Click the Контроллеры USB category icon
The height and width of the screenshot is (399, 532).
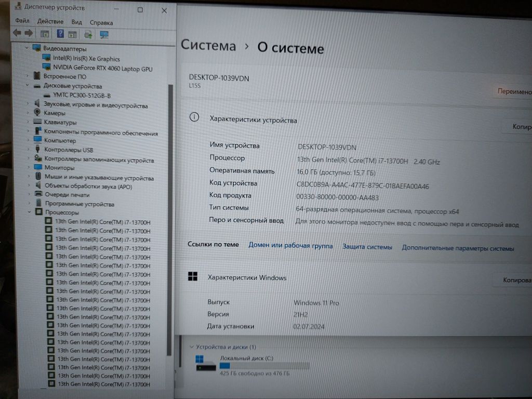(x=38, y=149)
